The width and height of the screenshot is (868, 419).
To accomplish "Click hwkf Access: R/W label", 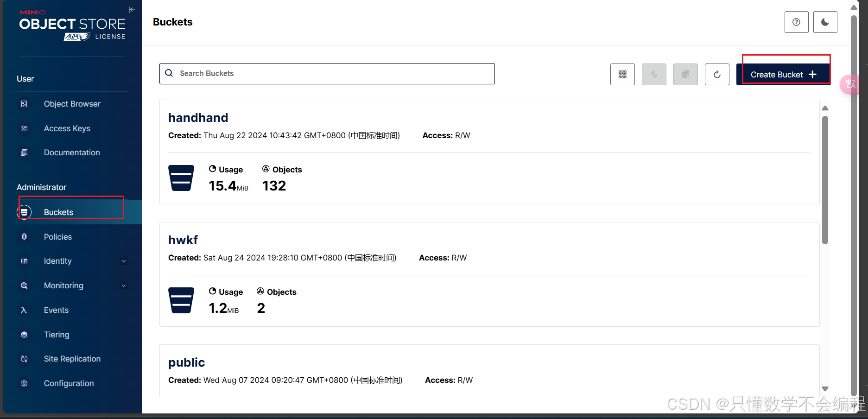I will tap(443, 258).
